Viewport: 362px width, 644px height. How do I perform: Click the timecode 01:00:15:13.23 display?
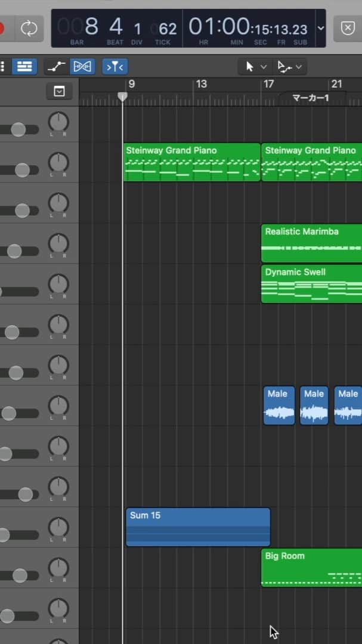[247, 27]
